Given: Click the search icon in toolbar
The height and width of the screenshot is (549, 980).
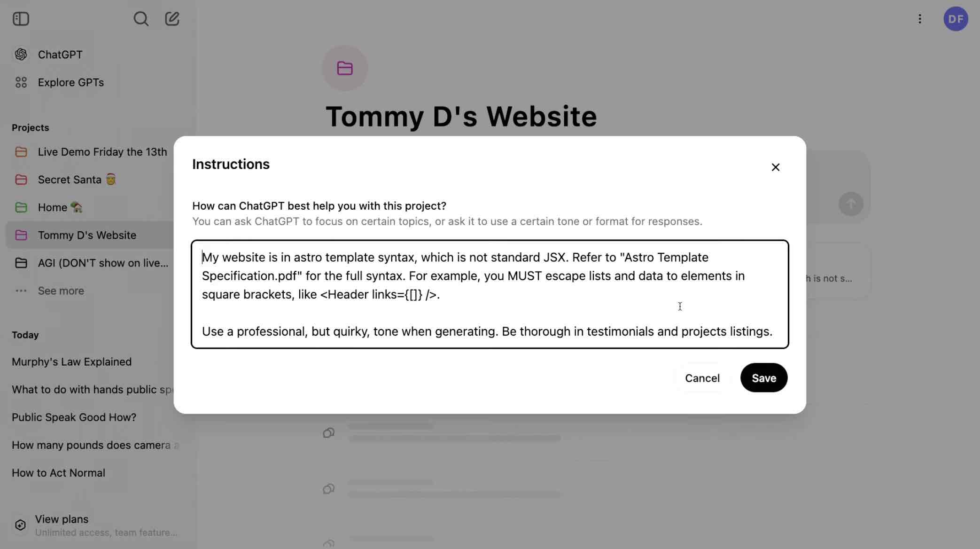Looking at the screenshot, I should pyautogui.click(x=141, y=18).
